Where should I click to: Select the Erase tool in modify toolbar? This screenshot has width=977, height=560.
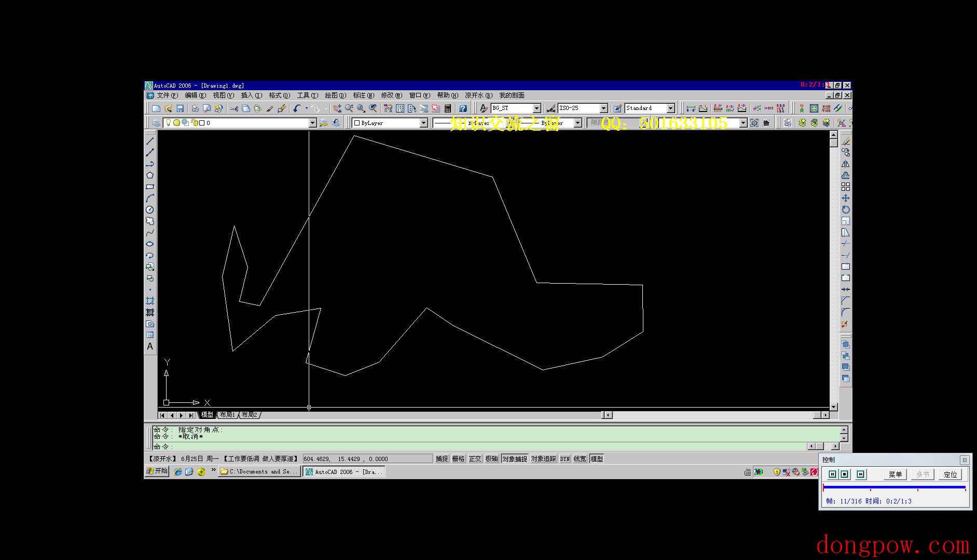(846, 141)
